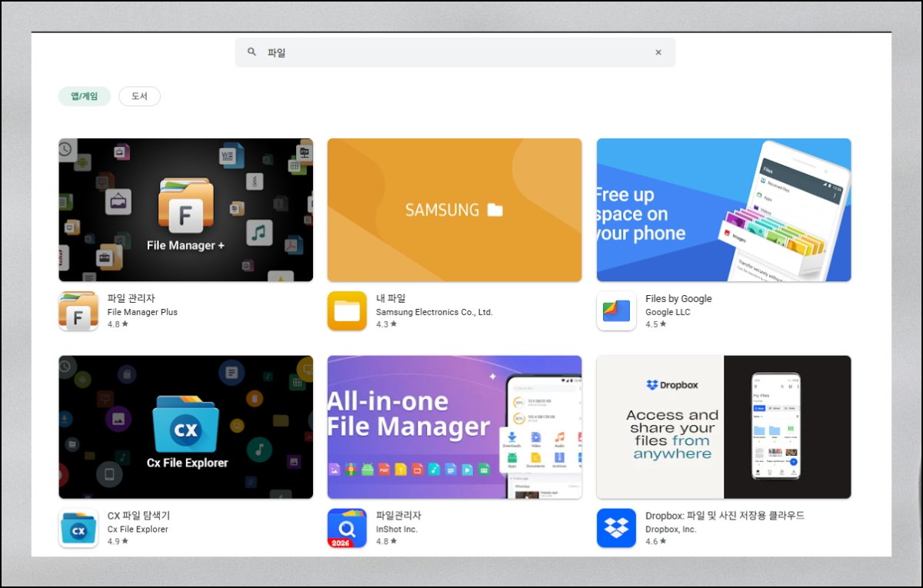Clear the search text with X
Image resolution: width=923 pixels, height=588 pixels.
tap(658, 52)
